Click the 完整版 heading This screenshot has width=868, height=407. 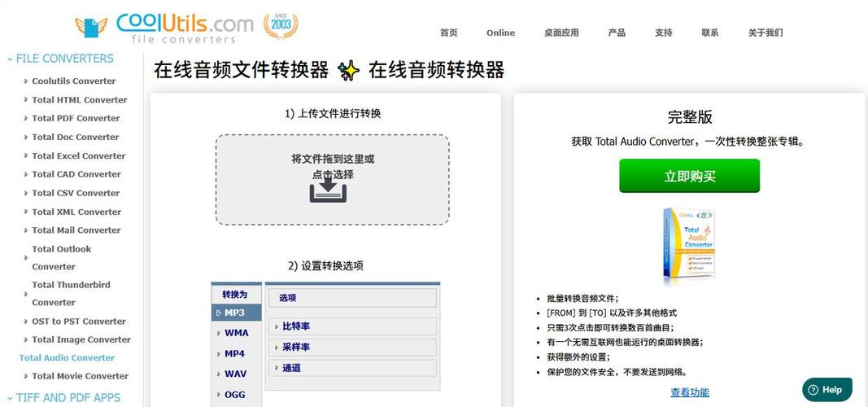click(x=689, y=117)
